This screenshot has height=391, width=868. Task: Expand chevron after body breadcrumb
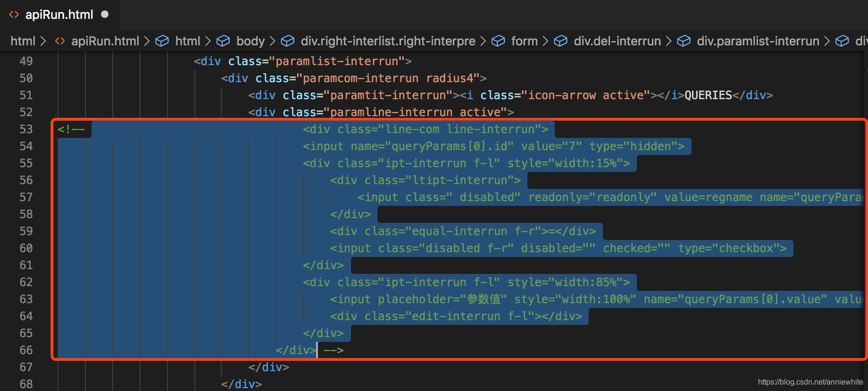(272, 41)
